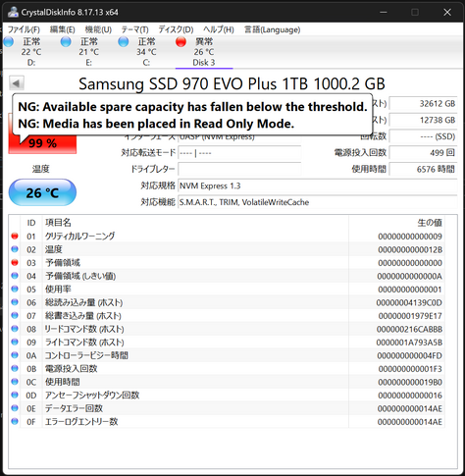Click blue indicator on エラーログエントリー数 row
The height and width of the screenshot is (476, 465).
[15, 421]
